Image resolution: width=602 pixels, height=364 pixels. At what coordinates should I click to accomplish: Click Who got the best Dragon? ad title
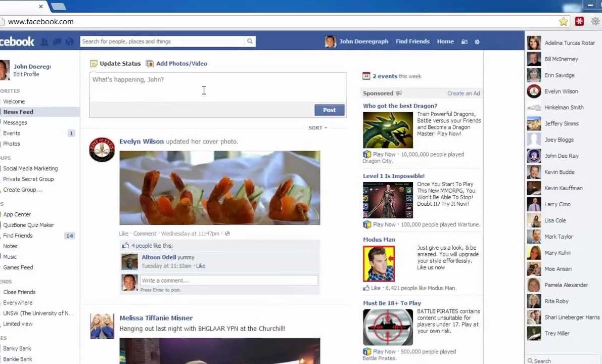click(400, 106)
